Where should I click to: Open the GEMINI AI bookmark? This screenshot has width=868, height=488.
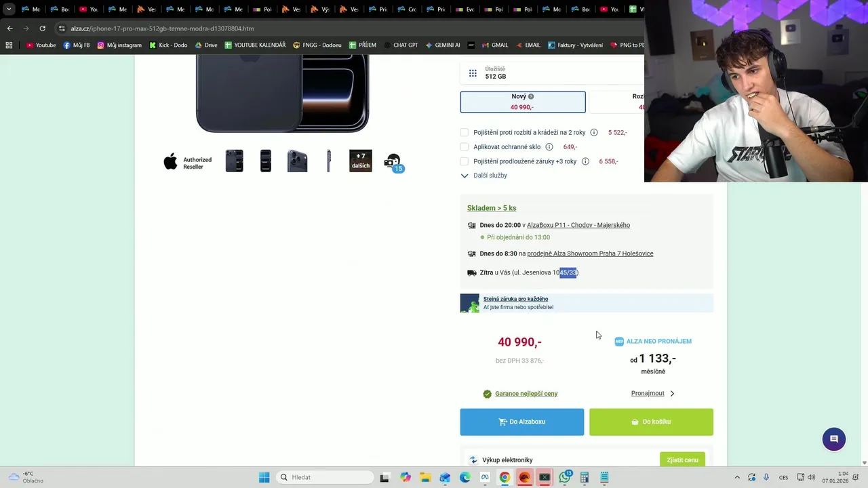coord(442,45)
